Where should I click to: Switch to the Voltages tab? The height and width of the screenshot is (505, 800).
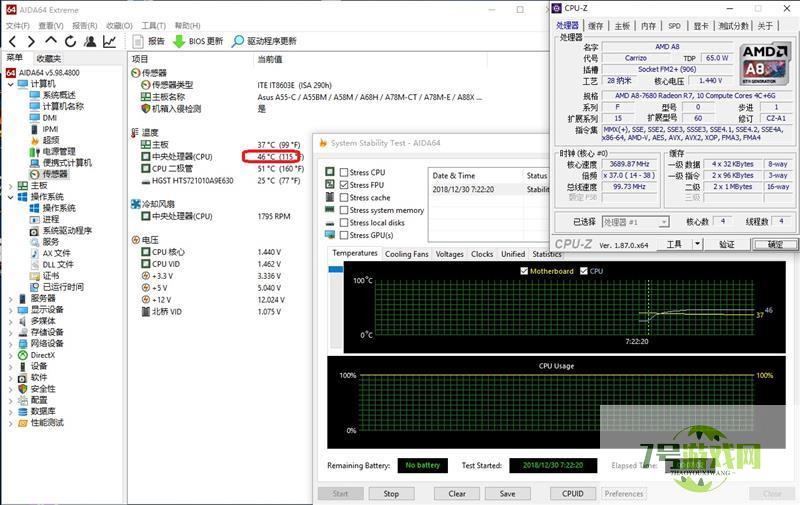449,254
